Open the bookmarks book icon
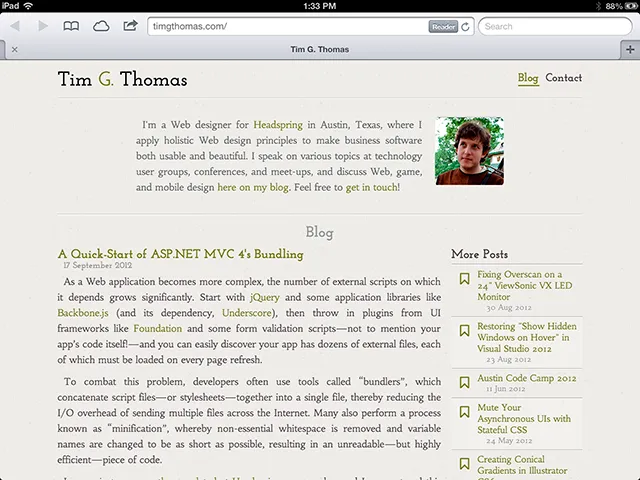 click(x=71, y=26)
